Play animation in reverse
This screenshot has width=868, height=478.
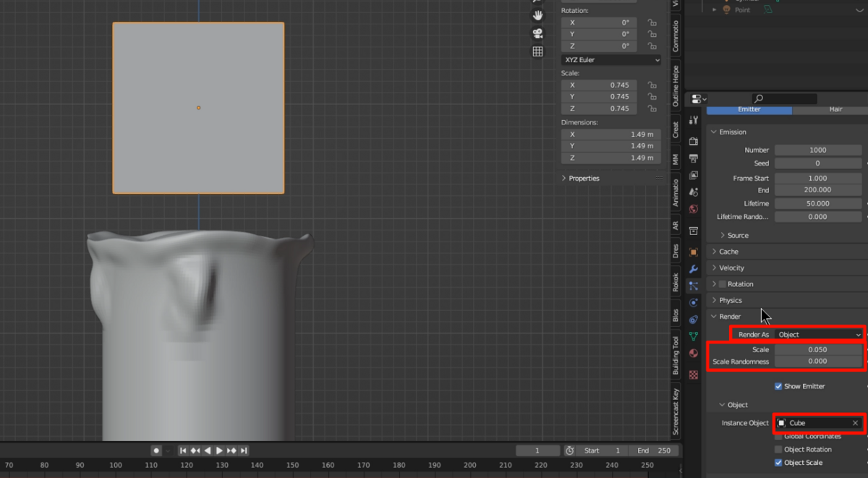click(208, 451)
